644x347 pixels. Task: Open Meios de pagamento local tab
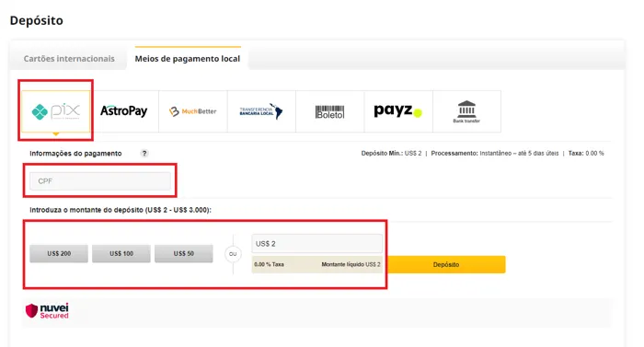(x=188, y=59)
